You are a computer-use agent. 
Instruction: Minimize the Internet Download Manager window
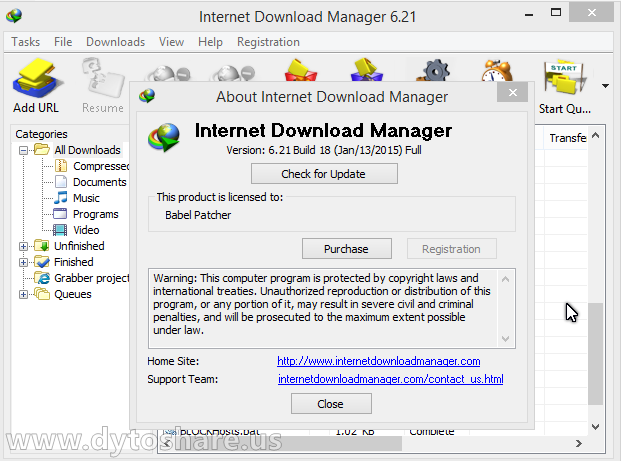(x=529, y=14)
